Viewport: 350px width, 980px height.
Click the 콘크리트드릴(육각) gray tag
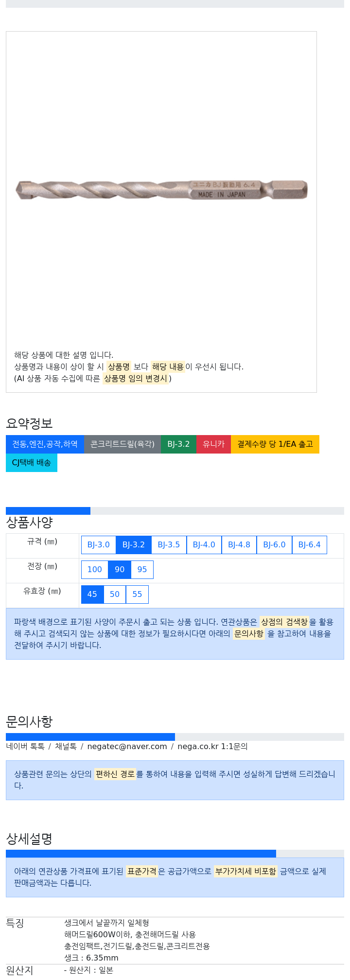122,444
